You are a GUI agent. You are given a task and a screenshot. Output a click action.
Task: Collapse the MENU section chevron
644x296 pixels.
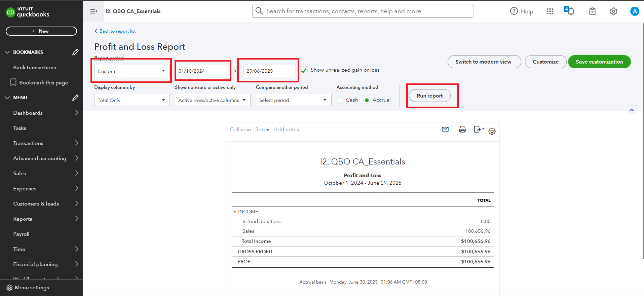coord(7,98)
